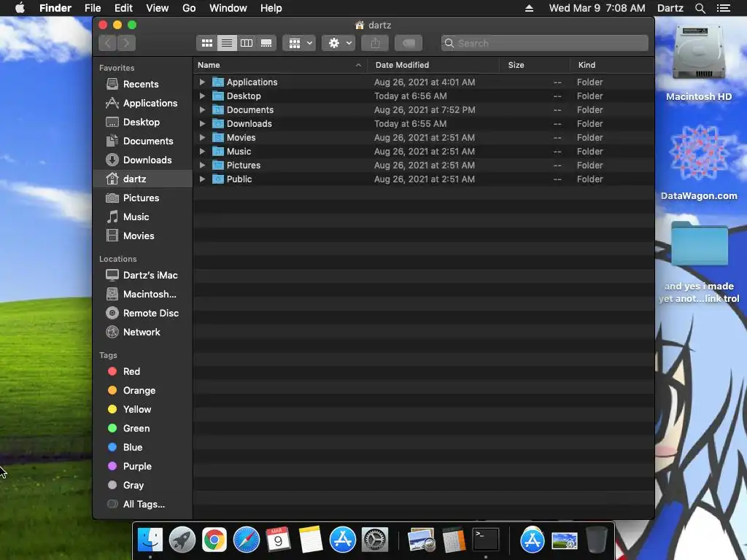Expand the Public folder disclosure triangle
The width and height of the screenshot is (747, 560).
(x=202, y=179)
